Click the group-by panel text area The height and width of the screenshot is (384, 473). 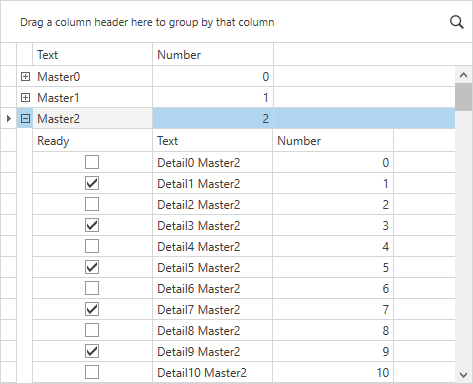[147, 22]
